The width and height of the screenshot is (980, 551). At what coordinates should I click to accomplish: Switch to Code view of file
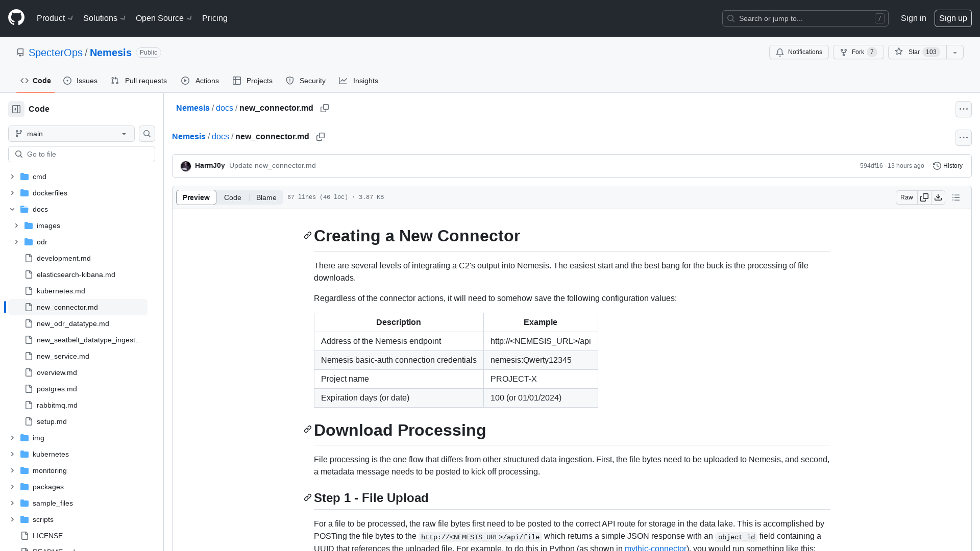(233, 197)
